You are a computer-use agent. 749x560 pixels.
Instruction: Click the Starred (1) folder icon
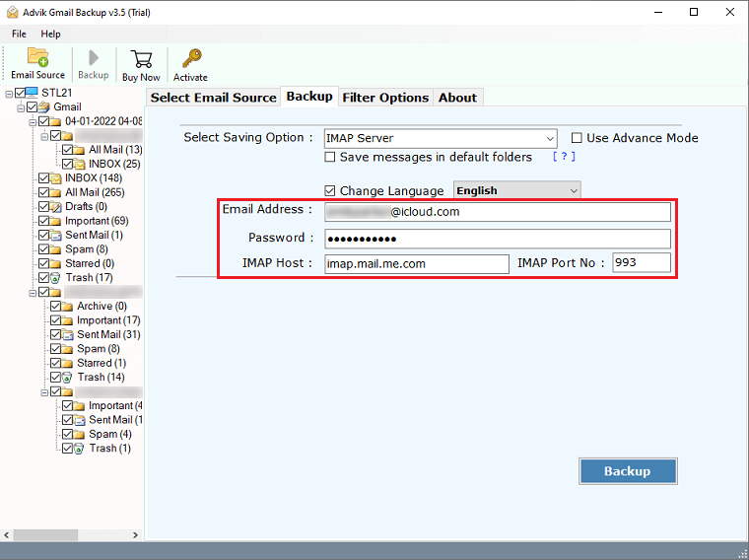pos(68,363)
